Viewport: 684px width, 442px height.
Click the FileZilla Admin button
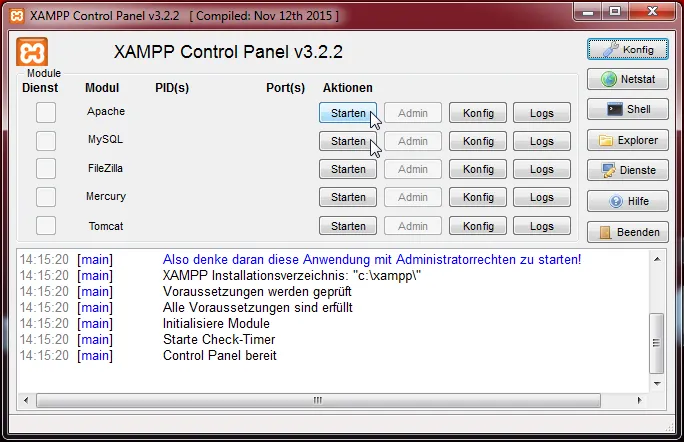click(413, 169)
